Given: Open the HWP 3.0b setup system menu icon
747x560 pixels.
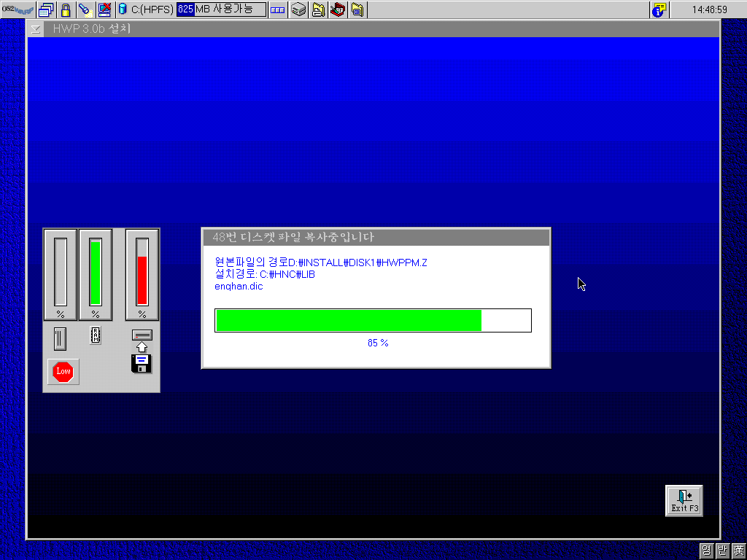Looking at the screenshot, I should pos(35,29).
